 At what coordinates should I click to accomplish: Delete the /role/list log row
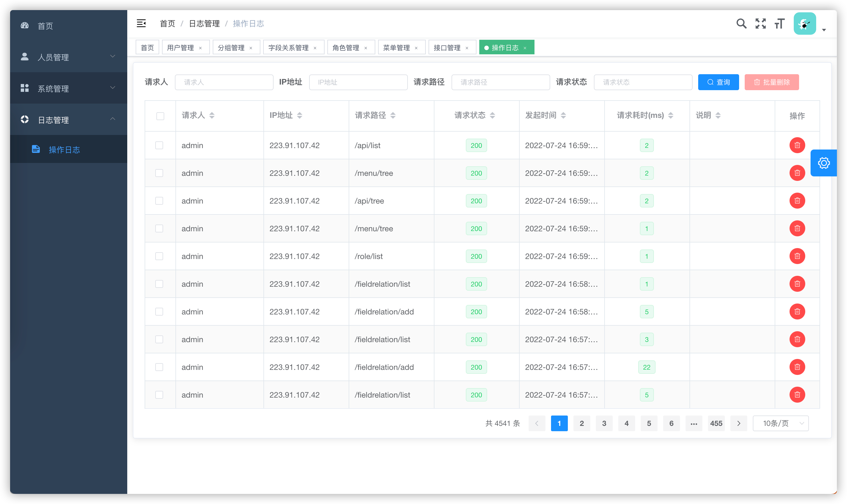point(797,256)
